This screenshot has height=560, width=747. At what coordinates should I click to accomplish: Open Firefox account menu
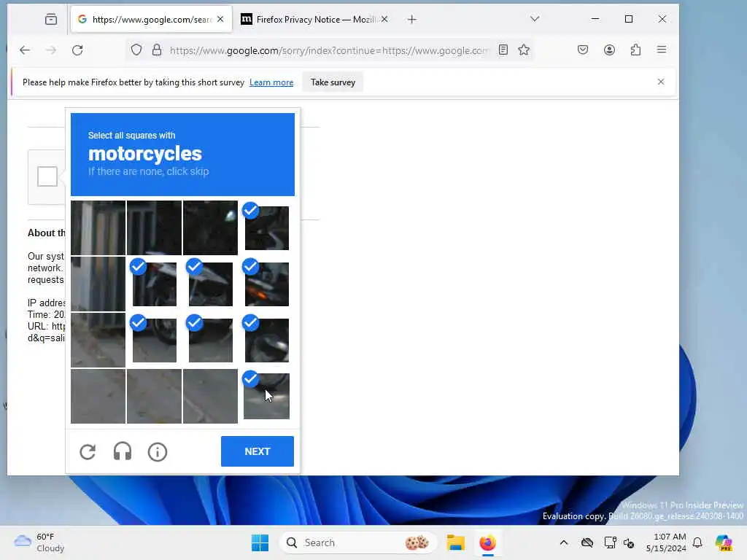[609, 50]
